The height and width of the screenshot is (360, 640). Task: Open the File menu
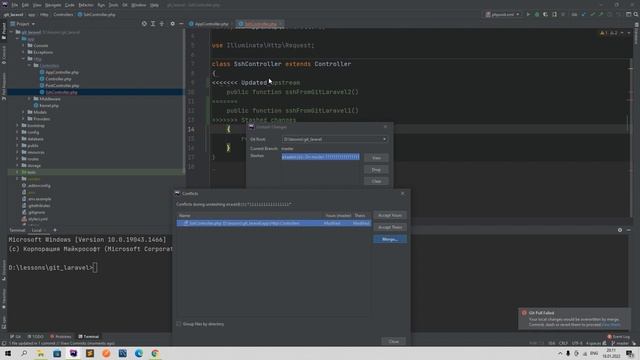pos(15,5)
